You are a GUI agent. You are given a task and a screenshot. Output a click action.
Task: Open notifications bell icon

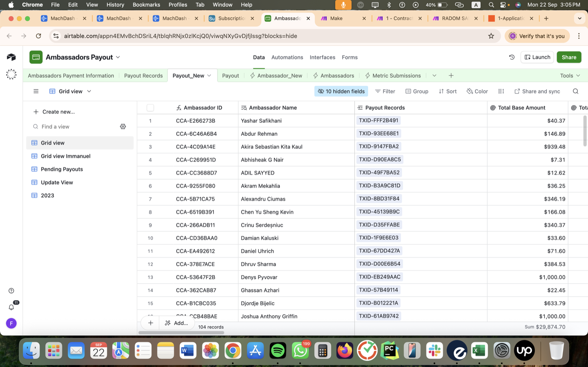pos(11,307)
